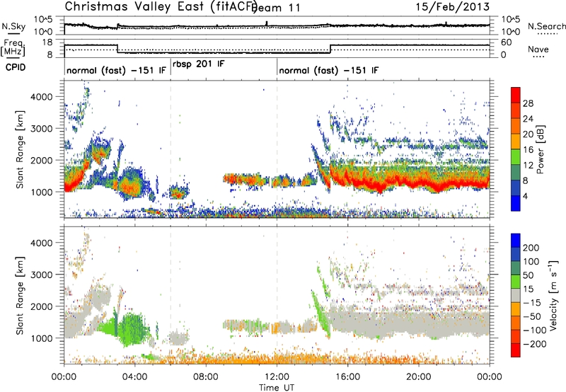Click the date '15/Feb/2013'
566x392 pixels.
(453, 7)
